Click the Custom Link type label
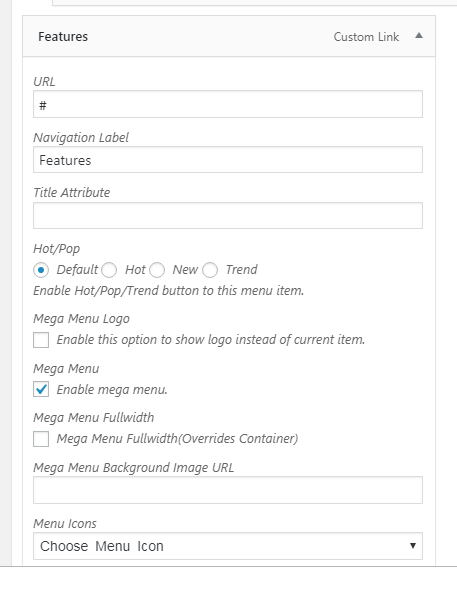 click(366, 37)
